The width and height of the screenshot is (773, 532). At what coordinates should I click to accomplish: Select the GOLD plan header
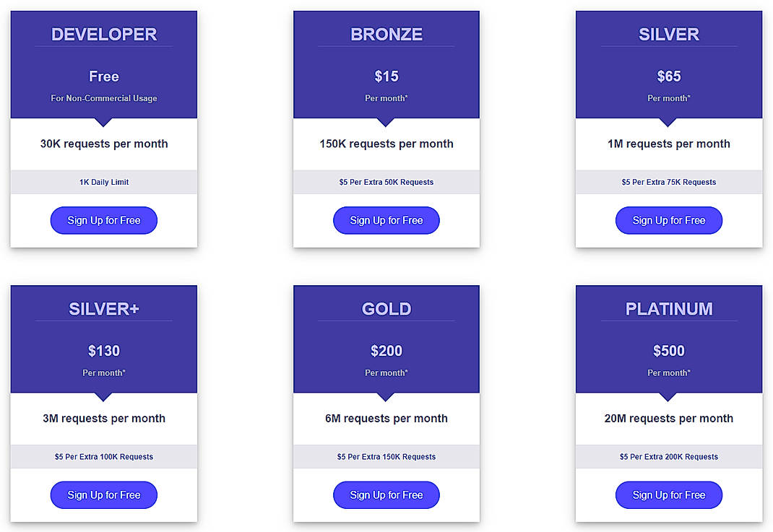[x=386, y=309]
